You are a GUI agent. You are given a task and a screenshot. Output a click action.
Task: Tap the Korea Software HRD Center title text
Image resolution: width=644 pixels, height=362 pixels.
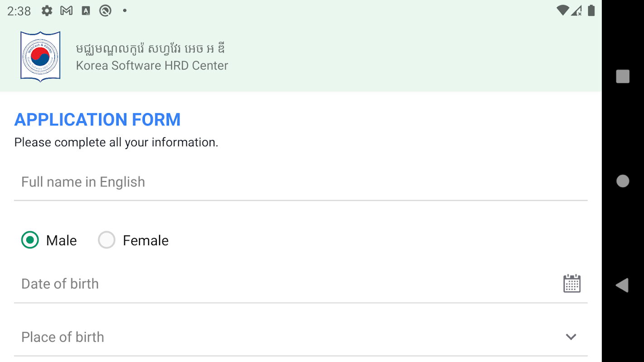(x=152, y=66)
